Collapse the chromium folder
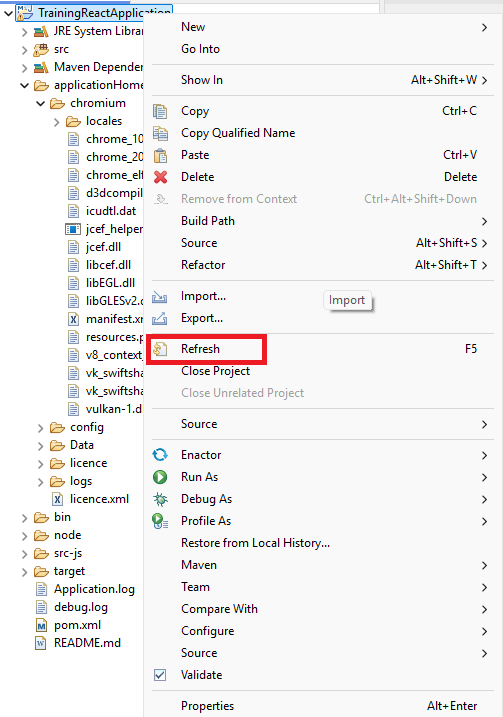The width and height of the screenshot is (503, 717). coord(41,104)
